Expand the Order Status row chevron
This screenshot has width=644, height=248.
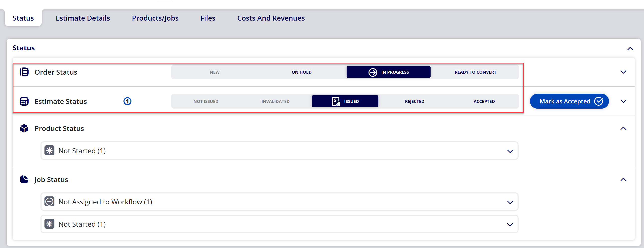623,72
